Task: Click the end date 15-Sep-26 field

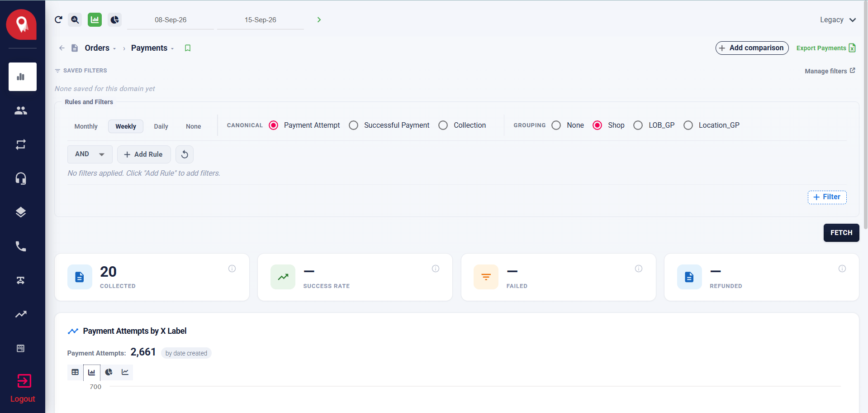Action: pyautogui.click(x=261, y=20)
